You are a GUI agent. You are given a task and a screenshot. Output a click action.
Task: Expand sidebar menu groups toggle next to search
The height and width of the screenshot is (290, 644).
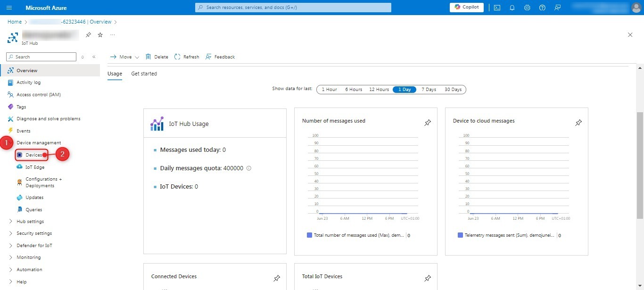click(83, 57)
